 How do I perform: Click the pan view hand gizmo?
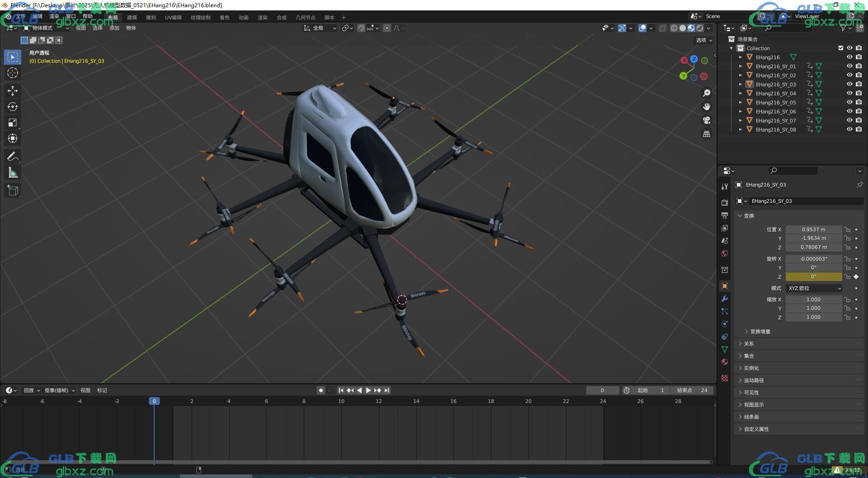point(707,107)
